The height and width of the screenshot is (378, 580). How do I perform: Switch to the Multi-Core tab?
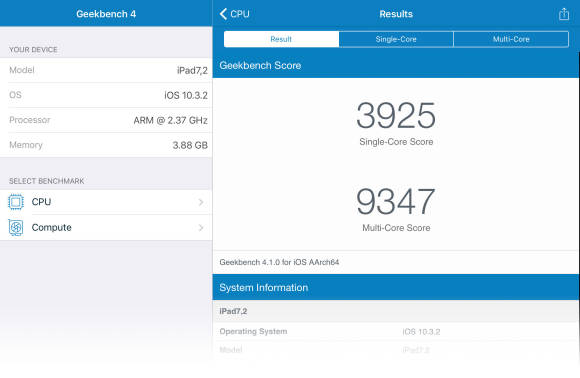511,39
